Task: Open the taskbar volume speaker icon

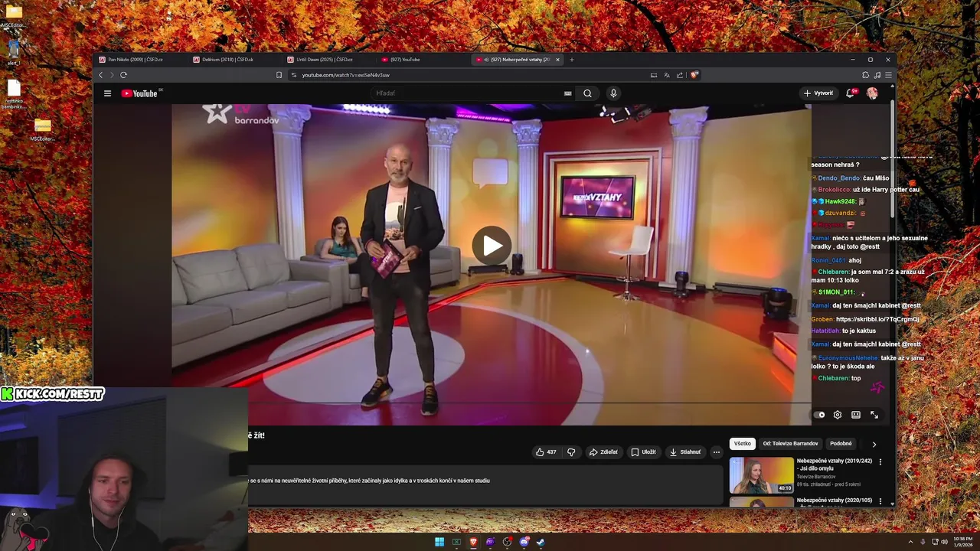Action: click(944, 542)
